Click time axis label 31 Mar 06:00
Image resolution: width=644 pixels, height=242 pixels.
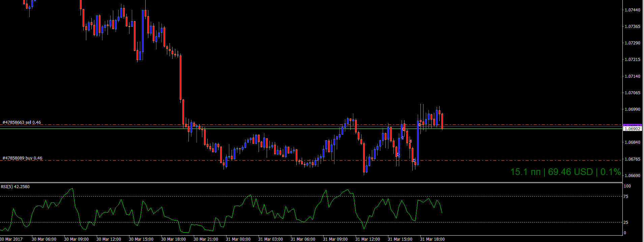pyautogui.click(x=303, y=239)
